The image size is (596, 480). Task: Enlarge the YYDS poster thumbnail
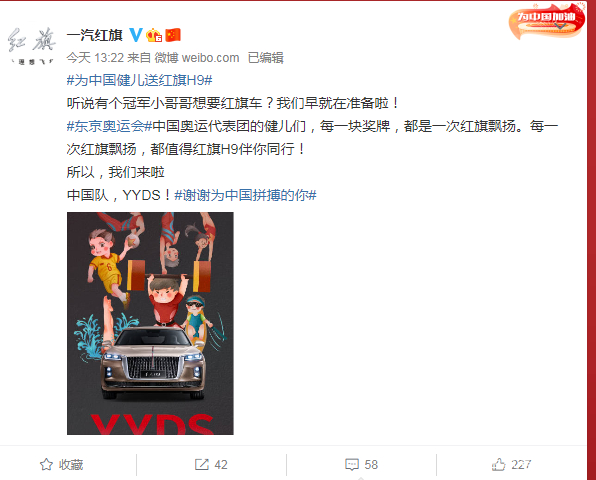tap(150, 323)
